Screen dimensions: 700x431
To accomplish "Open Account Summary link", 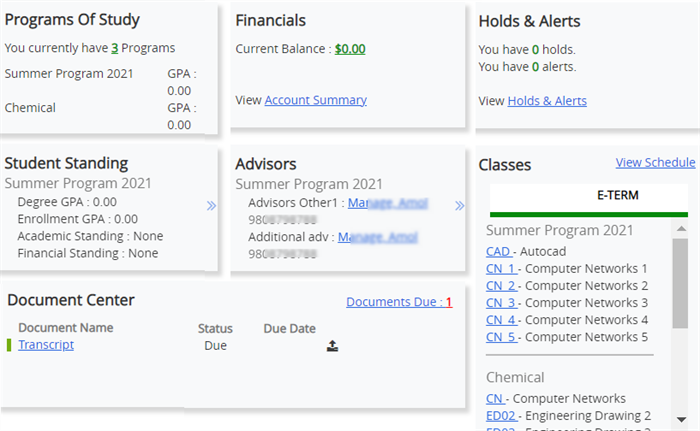I will pyautogui.click(x=315, y=100).
